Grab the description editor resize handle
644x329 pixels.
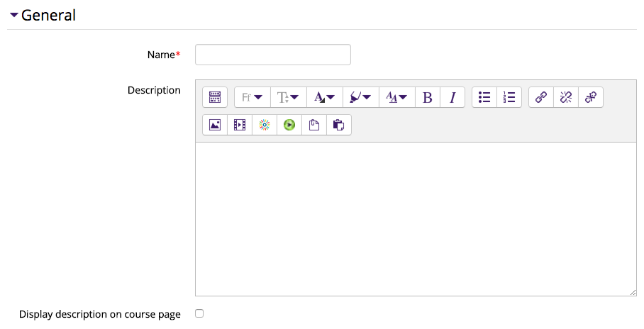(x=633, y=292)
